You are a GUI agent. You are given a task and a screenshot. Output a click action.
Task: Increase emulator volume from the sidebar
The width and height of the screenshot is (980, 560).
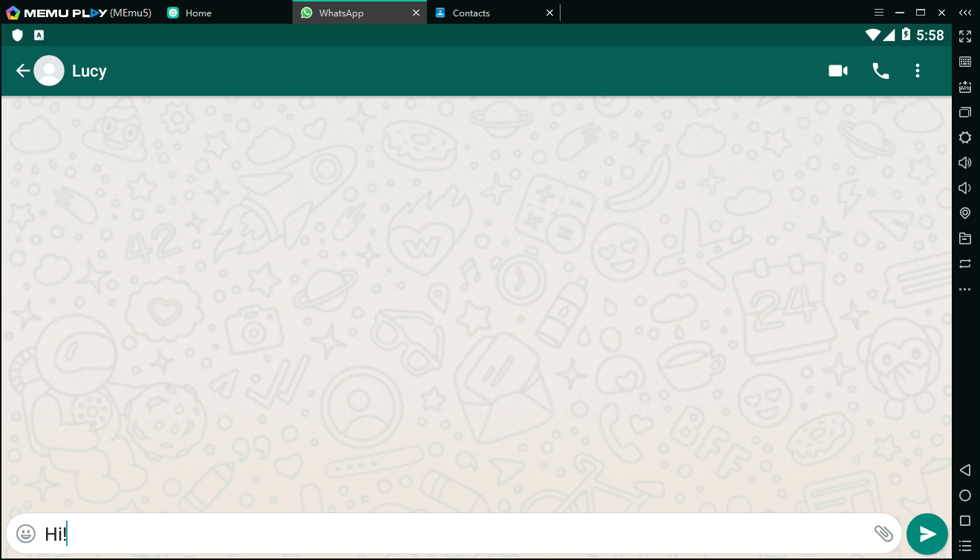pos(965,162)
